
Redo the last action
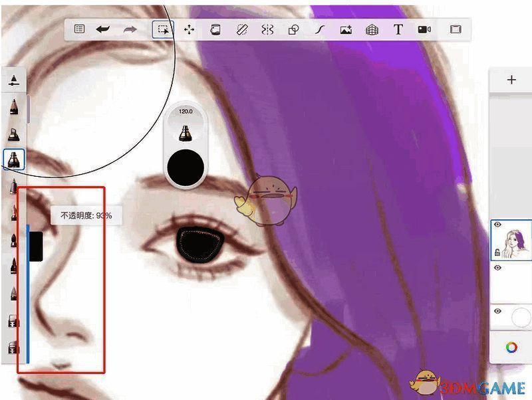pos(132,30)
